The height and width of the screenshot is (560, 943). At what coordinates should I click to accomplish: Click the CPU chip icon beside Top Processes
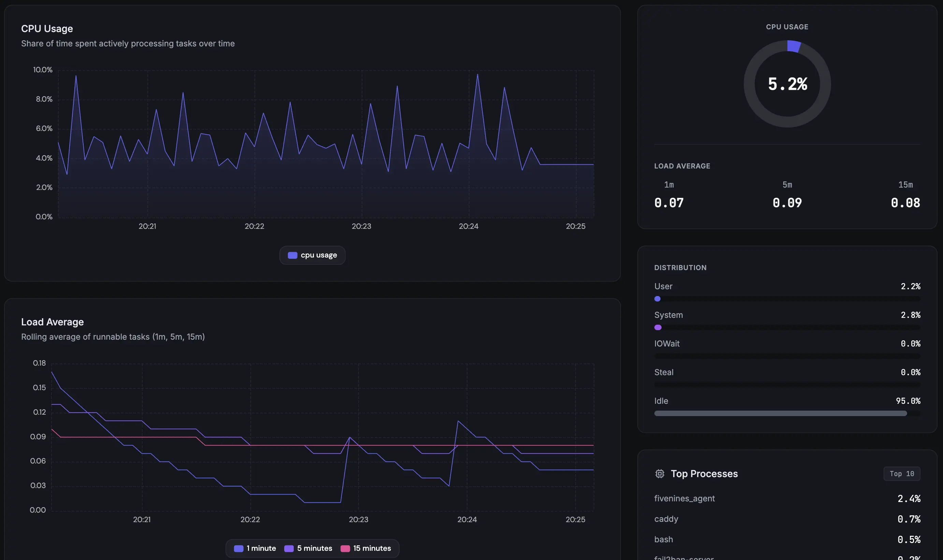click(x=660, y=474)
